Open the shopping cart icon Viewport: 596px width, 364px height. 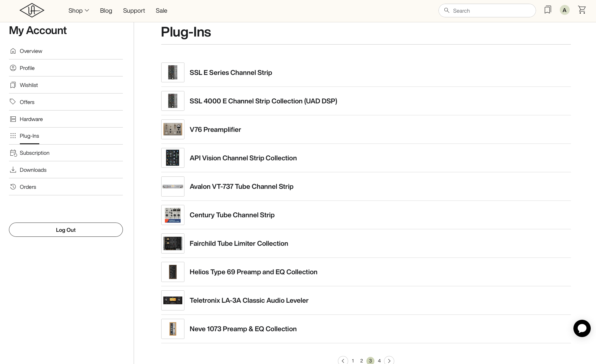pyautogui.click(x=582, y=10)
